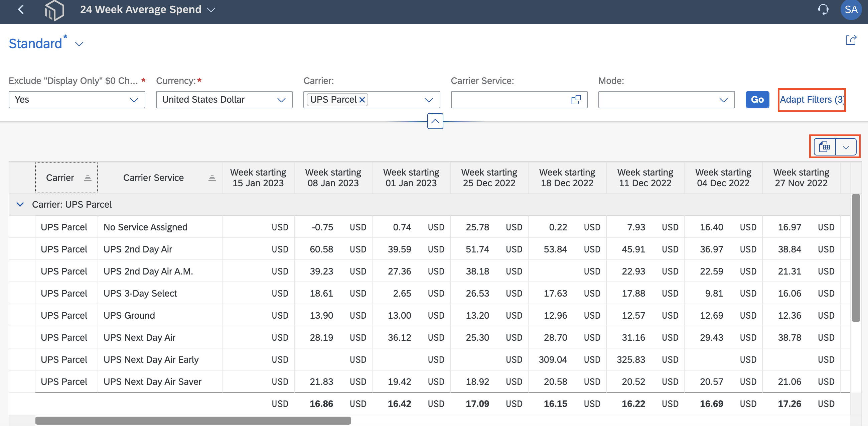
Task: Click the 39.23 value for 2nd Day Air A.M.
Action: (321, 271)
